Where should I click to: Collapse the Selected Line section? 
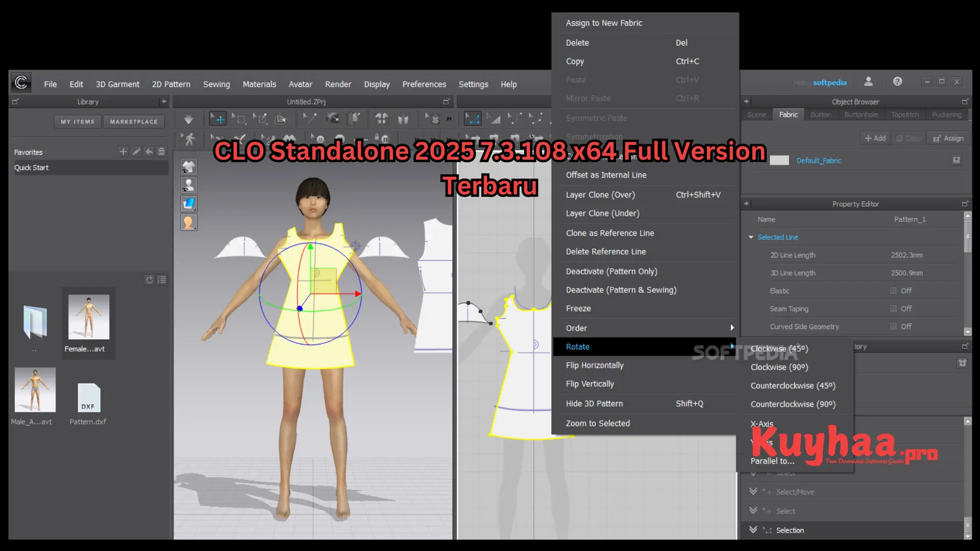point(751,237)
